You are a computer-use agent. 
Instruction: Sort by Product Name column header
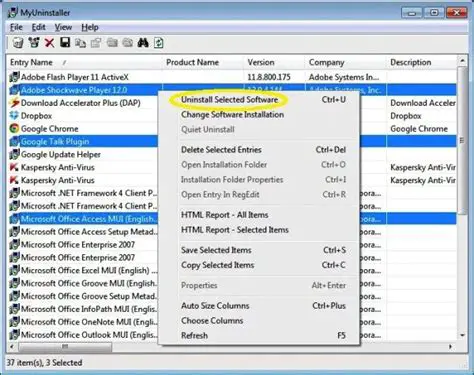(203, 62)
